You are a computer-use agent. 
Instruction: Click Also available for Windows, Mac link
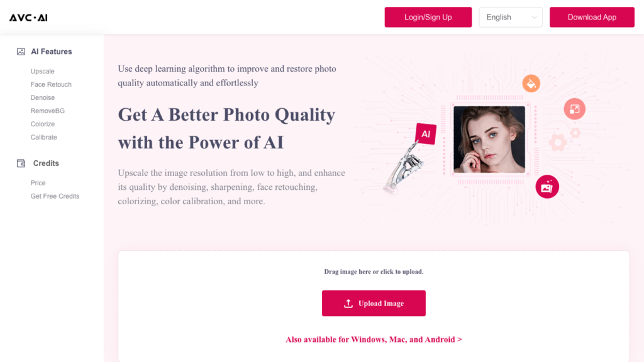click(374, 339)
